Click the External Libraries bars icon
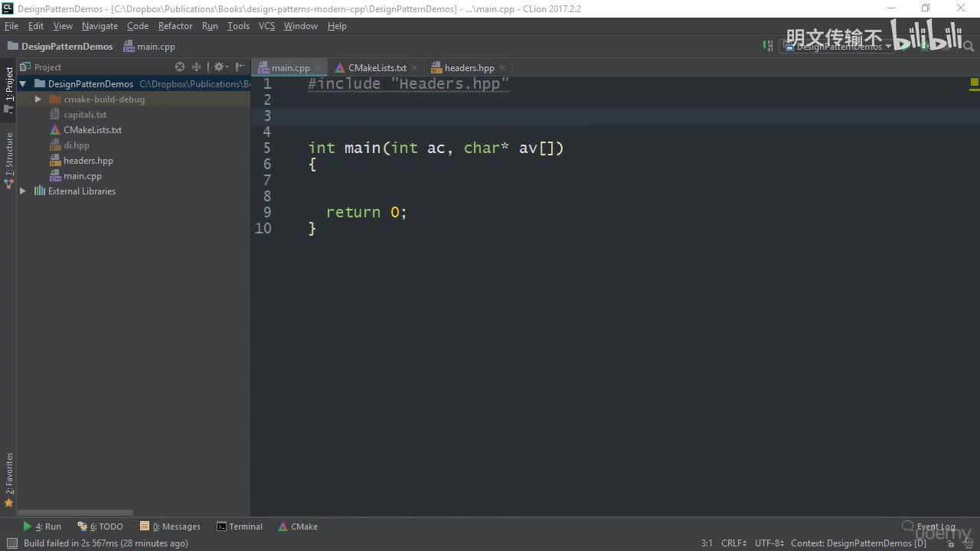The width and height of the screenshot is (980, 551). 40,191
